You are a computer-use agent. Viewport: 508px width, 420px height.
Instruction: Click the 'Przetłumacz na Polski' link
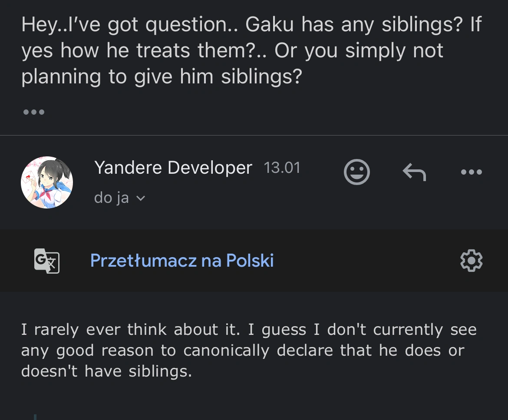182,260
